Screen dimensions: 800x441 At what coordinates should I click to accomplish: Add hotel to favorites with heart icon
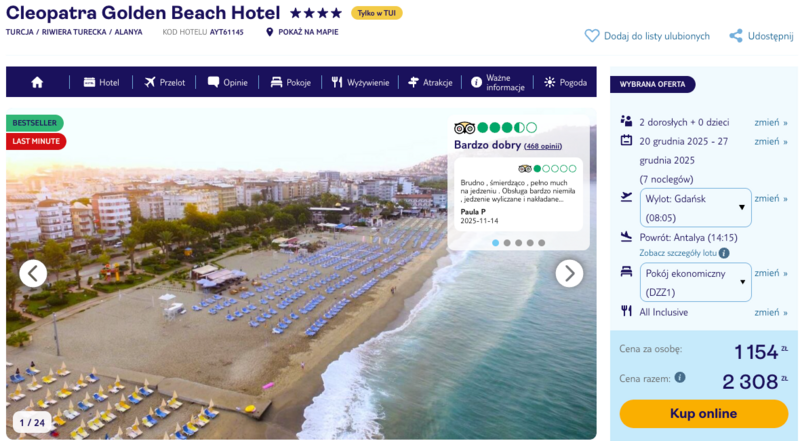pyautogui.click(x=592, y=36)
